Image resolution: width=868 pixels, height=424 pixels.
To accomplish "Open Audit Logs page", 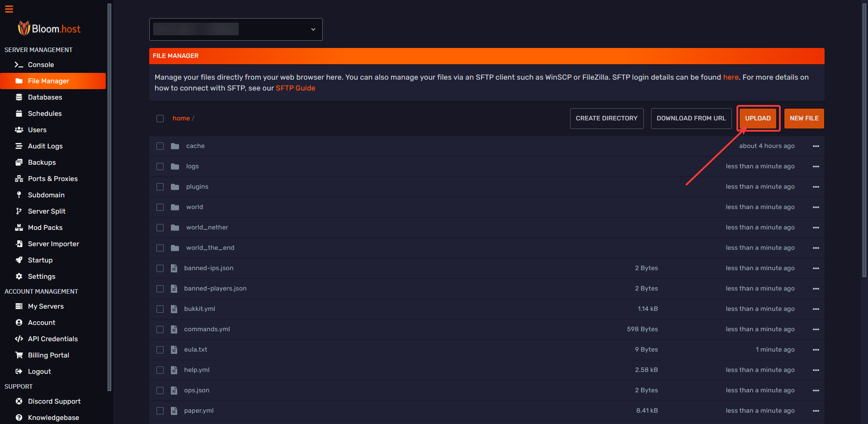I will 45,146.
